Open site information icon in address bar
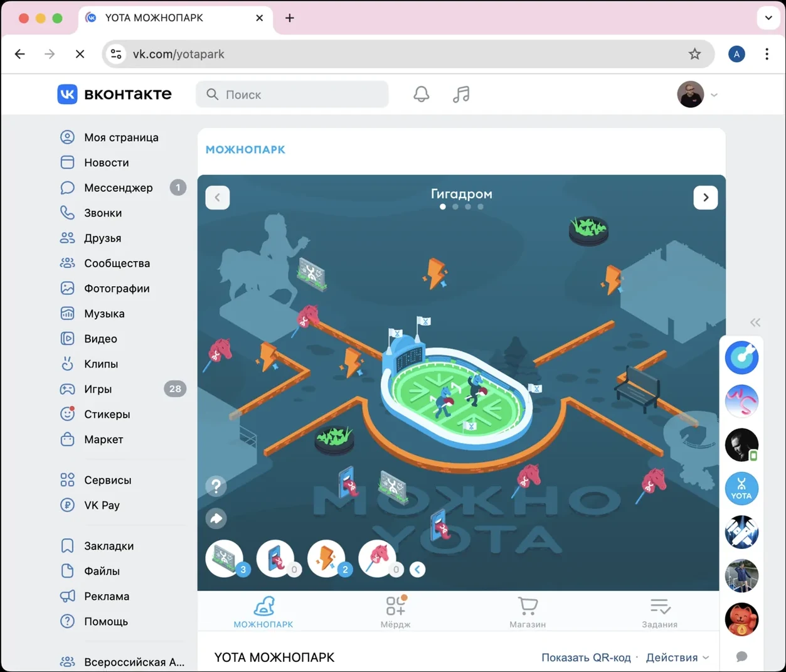This screenshot has height=672, width=786. pos(116,54)
